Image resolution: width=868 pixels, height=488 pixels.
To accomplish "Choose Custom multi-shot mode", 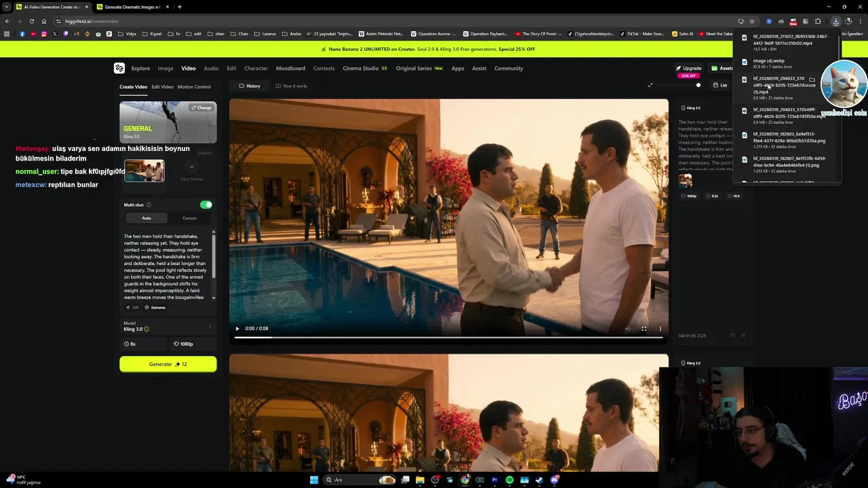I will point(189,218).
